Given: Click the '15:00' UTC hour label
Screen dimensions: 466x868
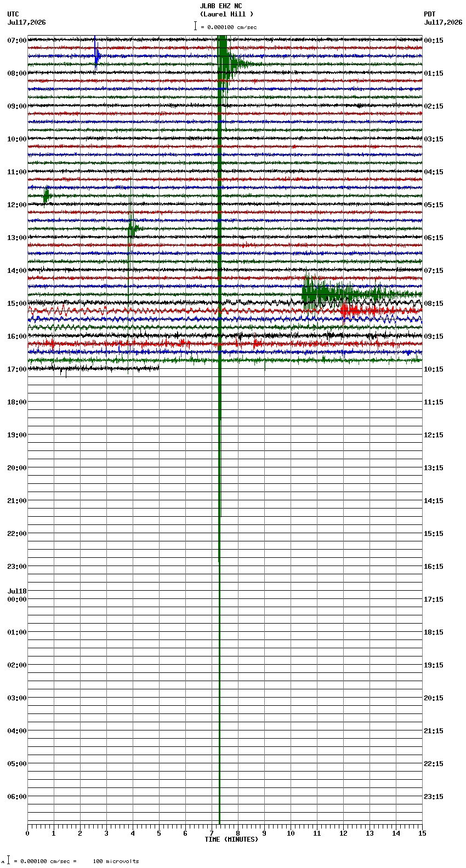Looking at the screenshot, I should pyautogui.click(x=17, y=304).
